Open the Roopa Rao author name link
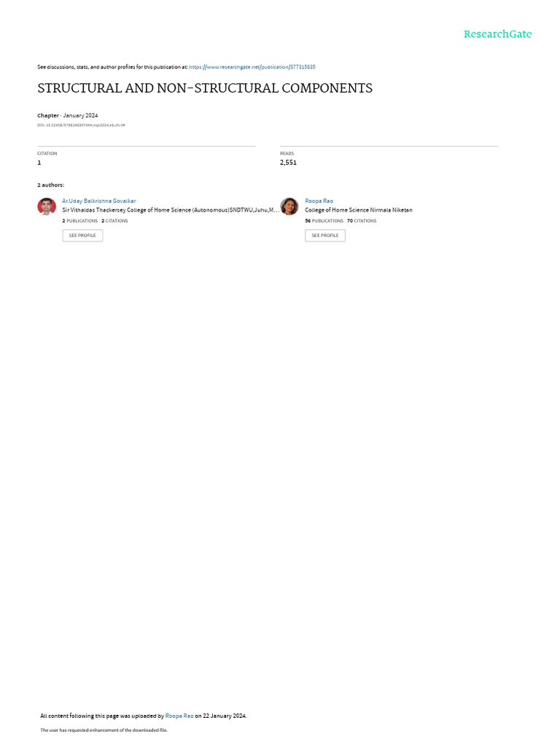Image resolution: width=560 pixels, height=747 pixels. tap(319, 201)
